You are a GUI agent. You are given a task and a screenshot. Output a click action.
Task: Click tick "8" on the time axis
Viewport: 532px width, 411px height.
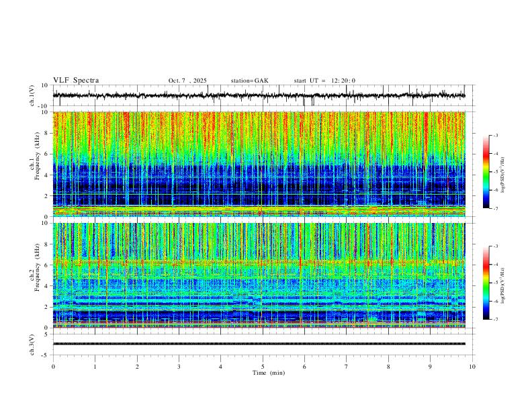(388, 367)
